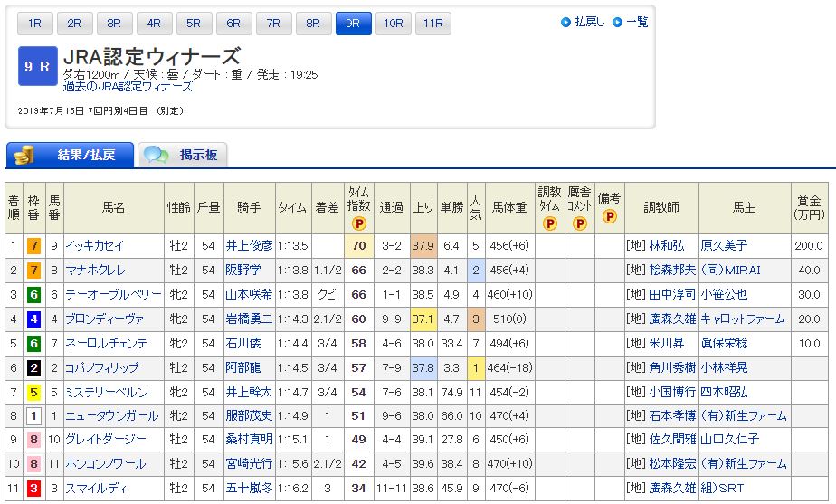
Task: Open trainer 石本孝博 profile
Action: (672, 416)
